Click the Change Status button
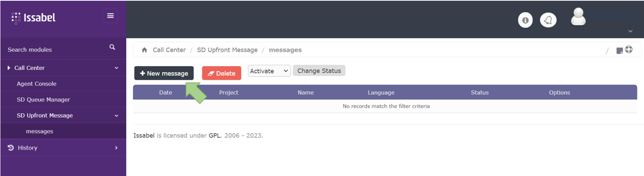The image size is (644, 176). (319, 71)
